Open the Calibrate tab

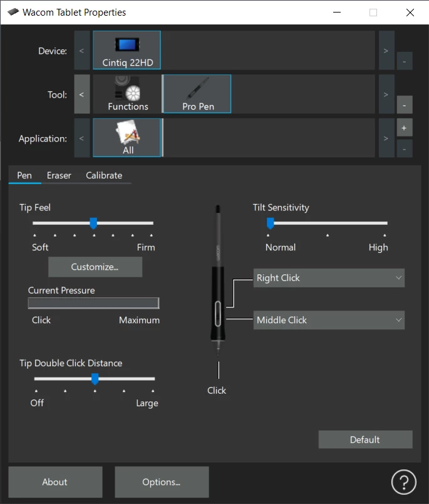(x=104, y=175)
